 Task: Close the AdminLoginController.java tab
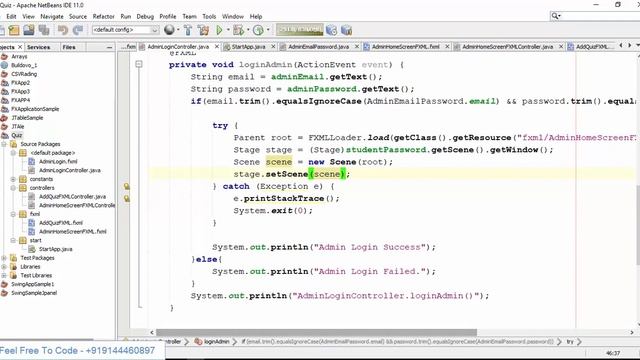click(x=217, y=47)
